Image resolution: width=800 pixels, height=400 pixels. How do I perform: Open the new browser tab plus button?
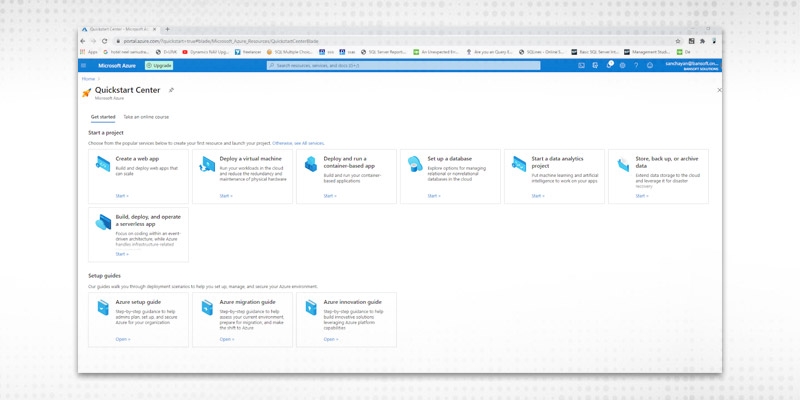coord(167,29)
